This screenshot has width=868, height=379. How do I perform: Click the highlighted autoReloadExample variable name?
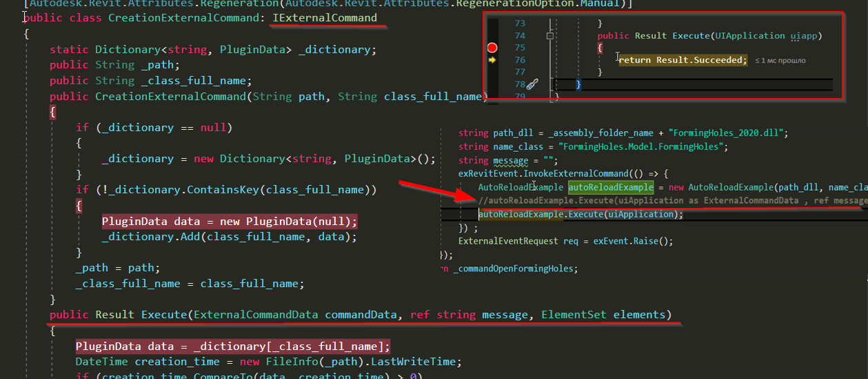point(610,187)
